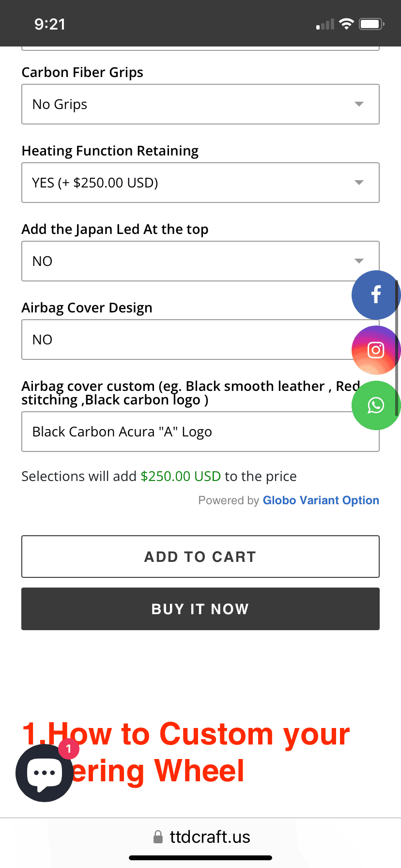Viewport: 401px width, 868px height.
Task: Expand the Carbon Fiber Grips dropdown
Action: (x=200, y=104)
